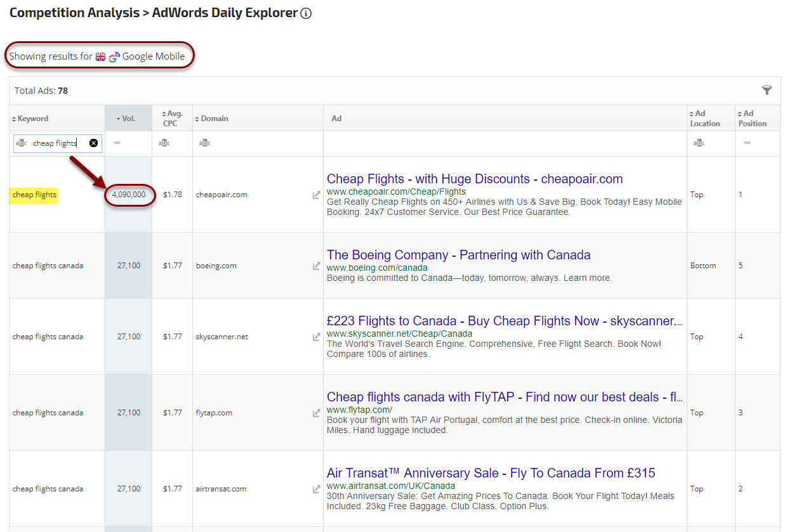Image resolution: width=787 pixels, height=532 pixels.
Task: Click the keyword filter text field
Action: pyautogui.click(x=57, y=143)
